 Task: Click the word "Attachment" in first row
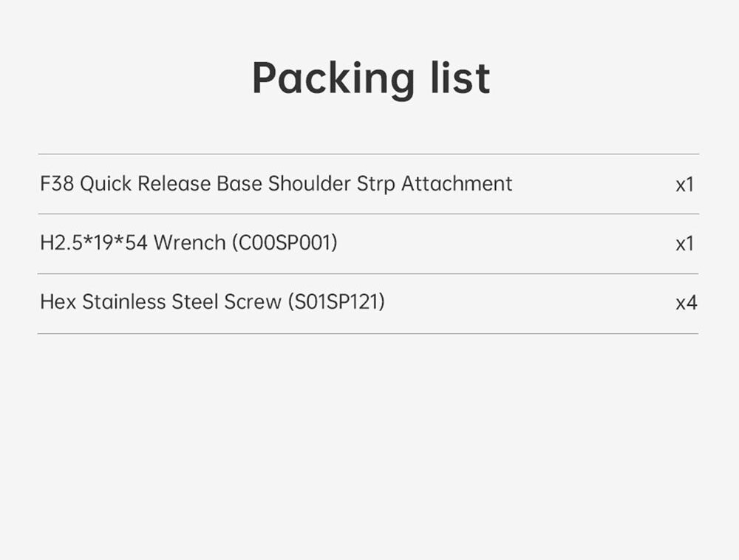457,183
